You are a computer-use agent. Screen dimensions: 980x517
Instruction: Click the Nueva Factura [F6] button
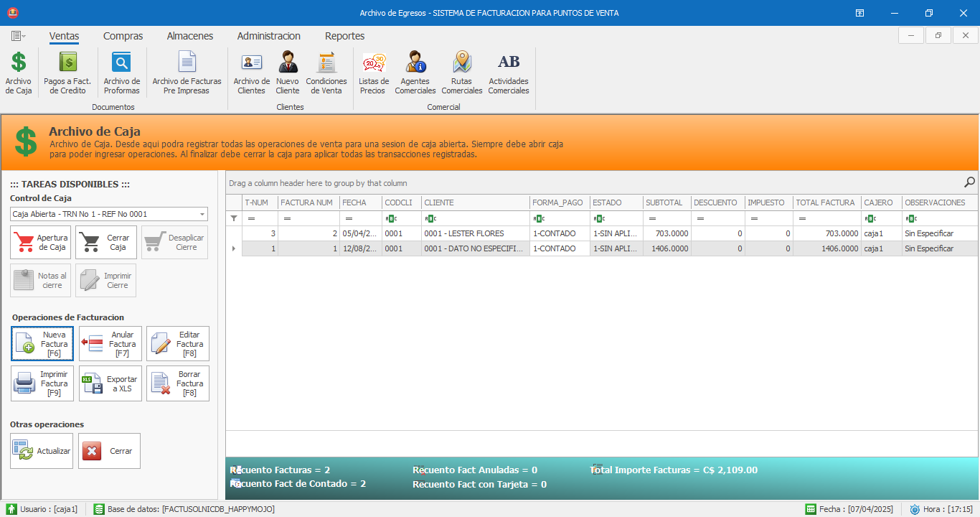point(42,344)
